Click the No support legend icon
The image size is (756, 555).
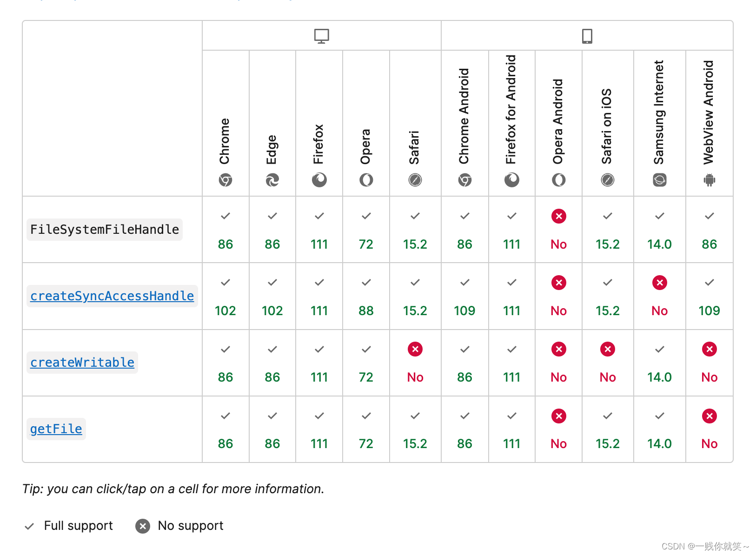click(143, 526)
